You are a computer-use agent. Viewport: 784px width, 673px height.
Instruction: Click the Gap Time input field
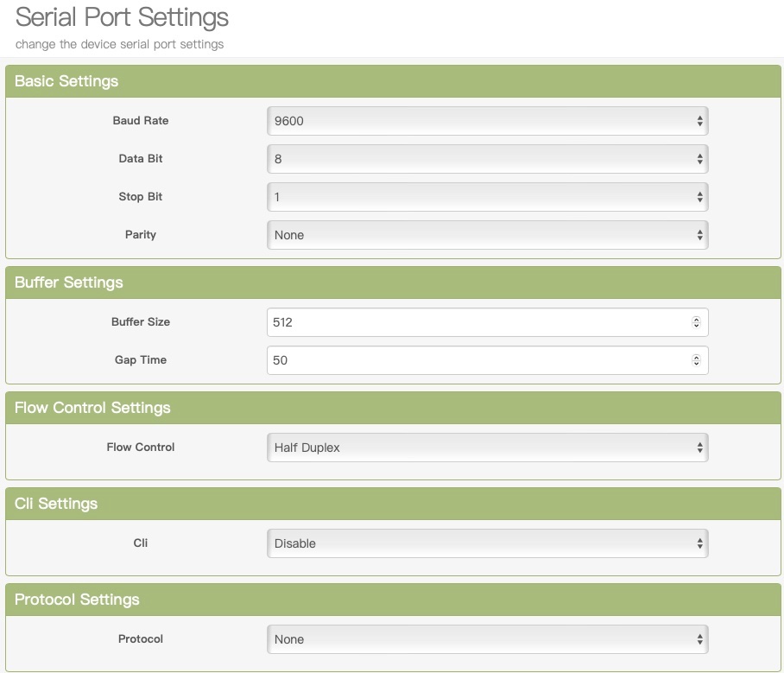(475, 360)
